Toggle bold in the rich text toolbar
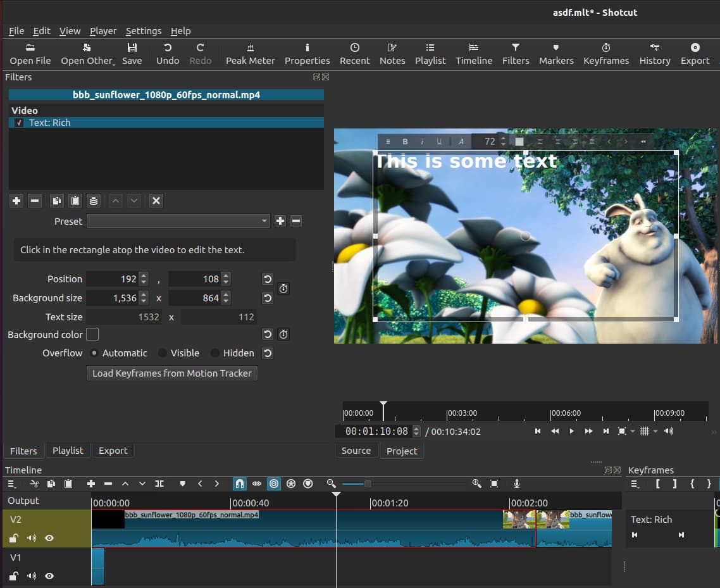The height and width of the screenshot is (588, 720). [405, 142]
